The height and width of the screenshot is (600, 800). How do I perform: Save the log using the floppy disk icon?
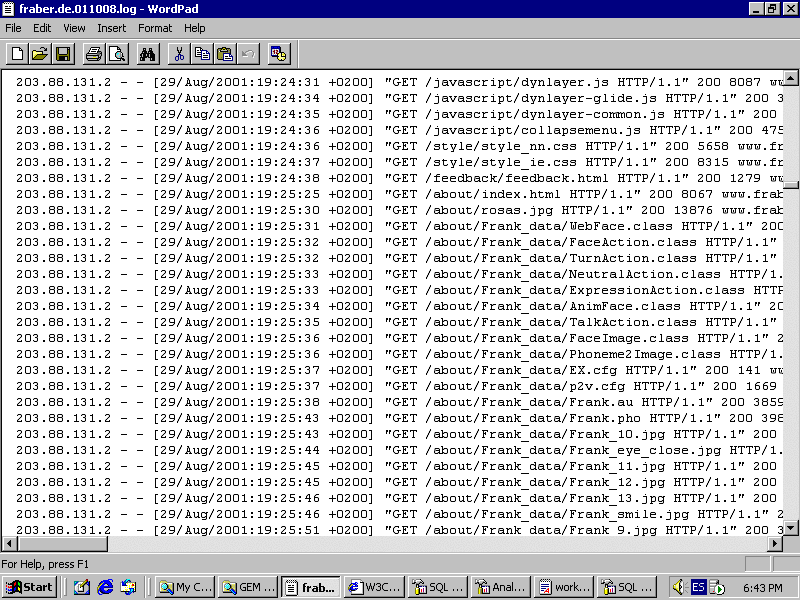pos(62,54)
